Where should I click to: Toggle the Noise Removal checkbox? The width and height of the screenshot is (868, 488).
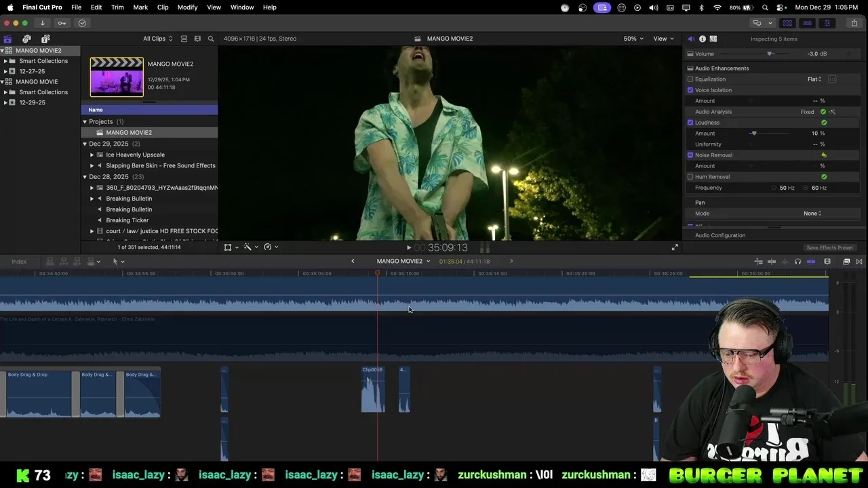(x=690, y=155)
